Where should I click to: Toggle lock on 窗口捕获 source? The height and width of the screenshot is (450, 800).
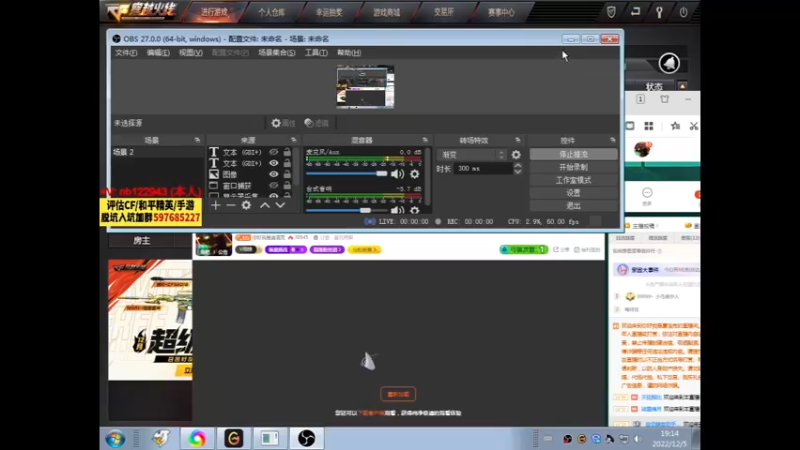tap(287, 186)
